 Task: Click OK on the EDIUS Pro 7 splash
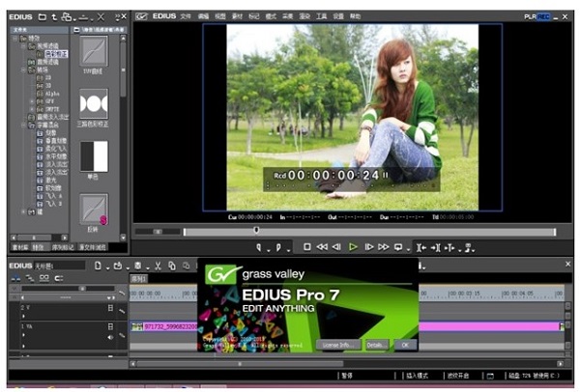405,344
